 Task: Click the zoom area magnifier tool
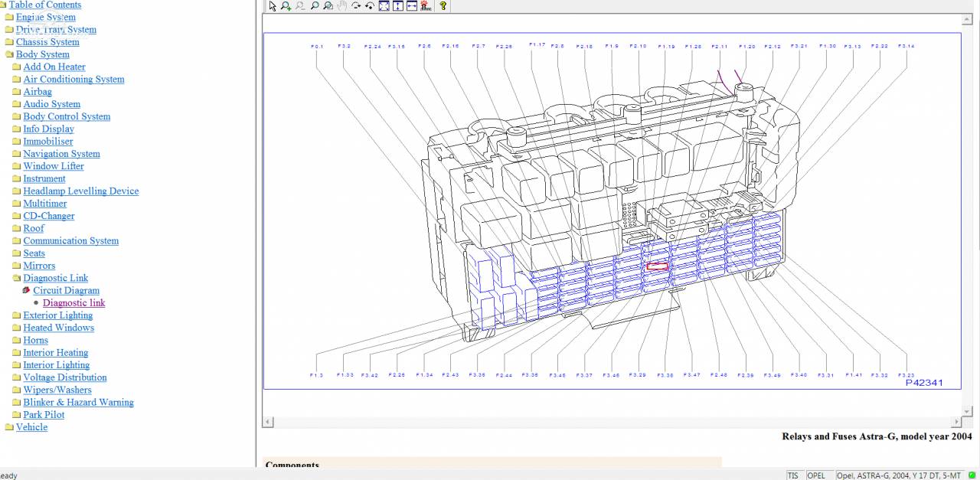tap(328, 6)
